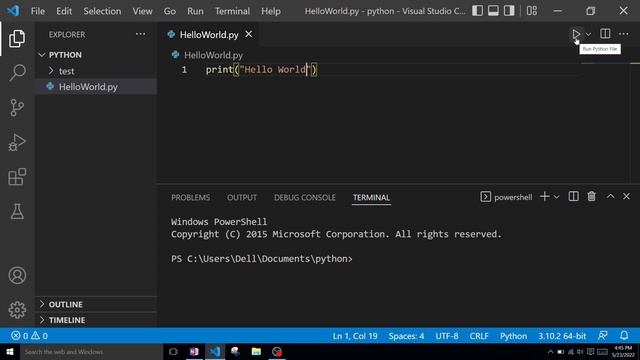Open the Selection menu
Image resolution: width=640 pixels, height=360 pixels.
[x=102, y=11]
